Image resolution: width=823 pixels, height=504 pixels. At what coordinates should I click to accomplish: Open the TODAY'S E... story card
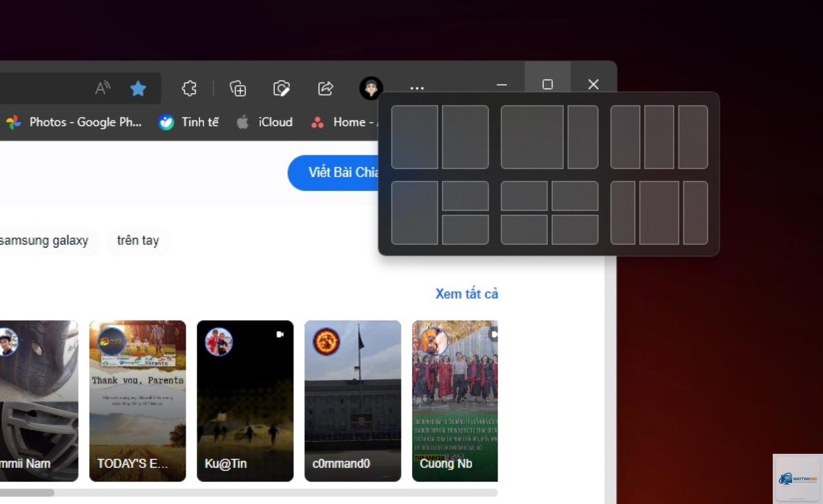click(x=137, y=401)
